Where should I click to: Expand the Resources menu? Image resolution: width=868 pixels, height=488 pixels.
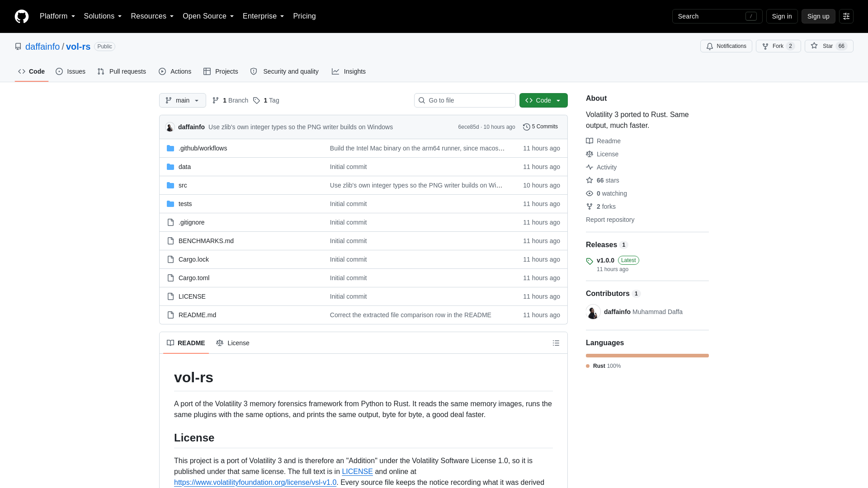click(152, 16)
